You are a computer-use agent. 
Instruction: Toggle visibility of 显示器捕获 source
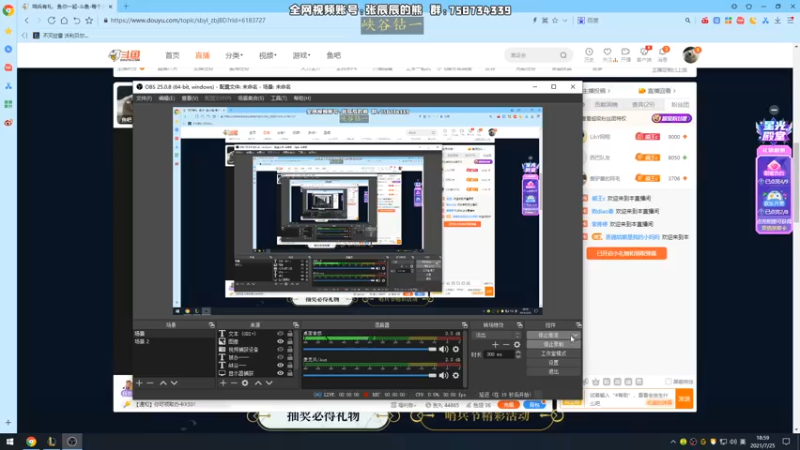tap(280, 373)
